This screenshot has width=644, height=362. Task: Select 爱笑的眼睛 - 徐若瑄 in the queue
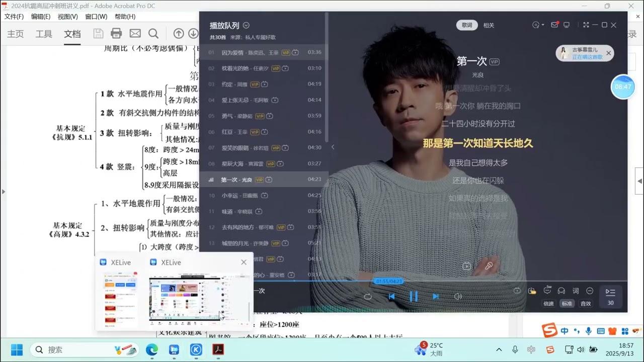click(x=265, y=148)
